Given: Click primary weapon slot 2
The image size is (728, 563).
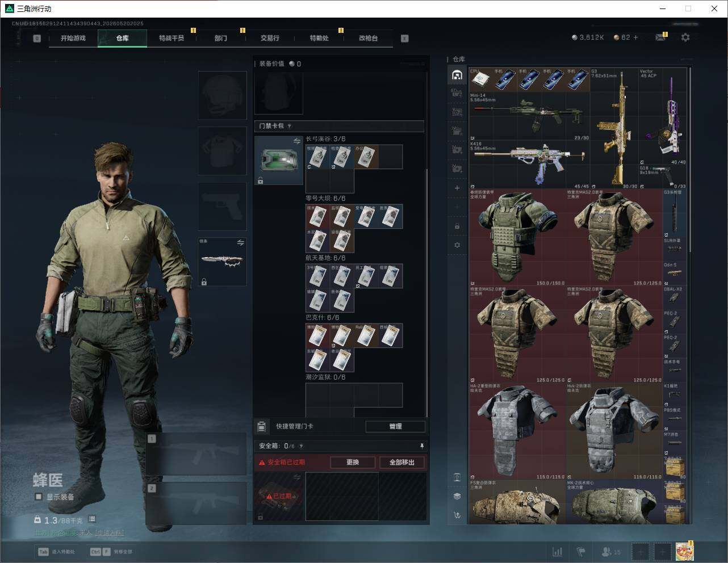Looking at the screenshot, I should (x=196, y=503).
